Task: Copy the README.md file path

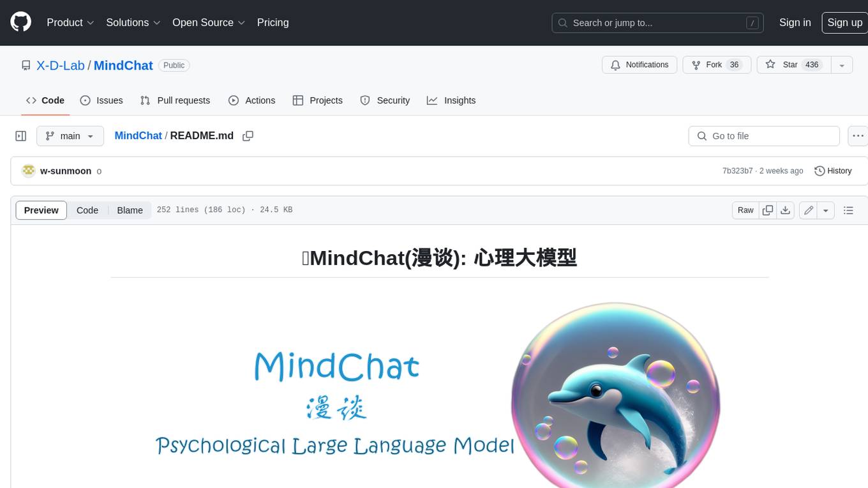Action: (x=248, y=136)
